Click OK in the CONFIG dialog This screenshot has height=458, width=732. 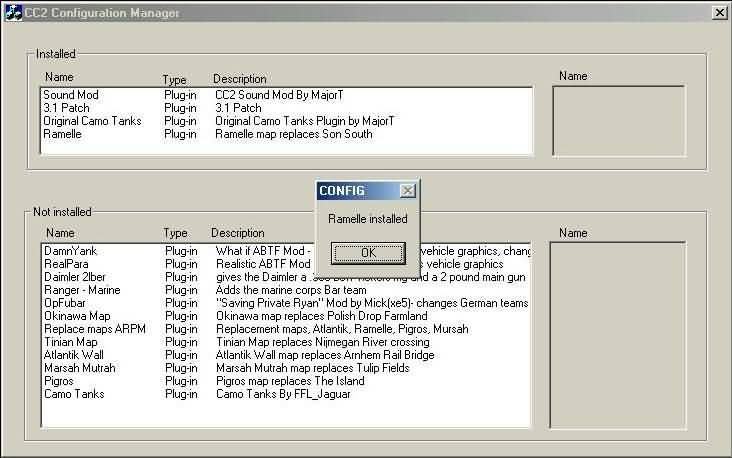(x=368, y=253)
